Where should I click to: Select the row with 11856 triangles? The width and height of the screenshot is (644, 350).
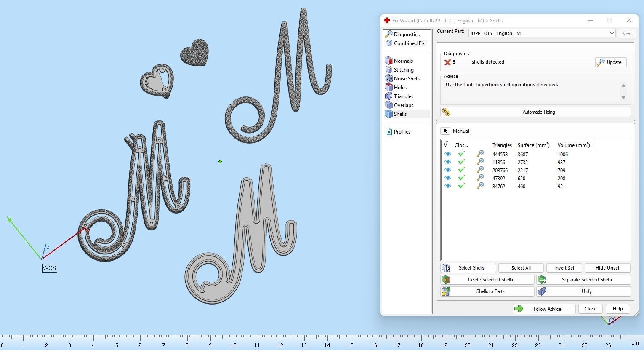(x=535, y=162)
